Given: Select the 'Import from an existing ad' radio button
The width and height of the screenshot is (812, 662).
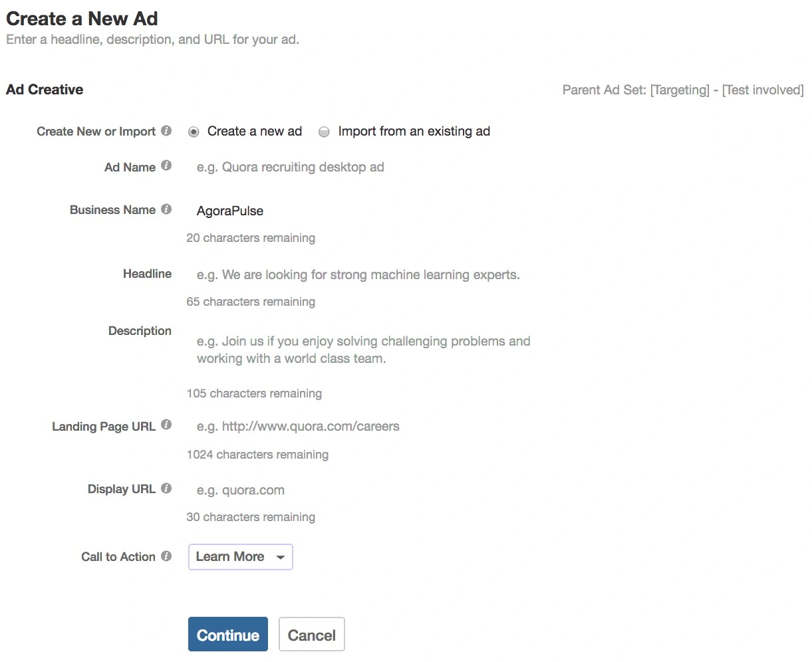Looking at the screenshot, I should [324, 132].
